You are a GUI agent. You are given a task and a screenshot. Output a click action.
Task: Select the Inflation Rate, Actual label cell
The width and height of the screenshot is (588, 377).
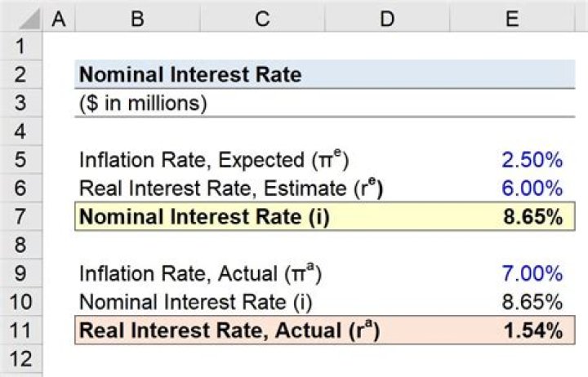point(201,274)
